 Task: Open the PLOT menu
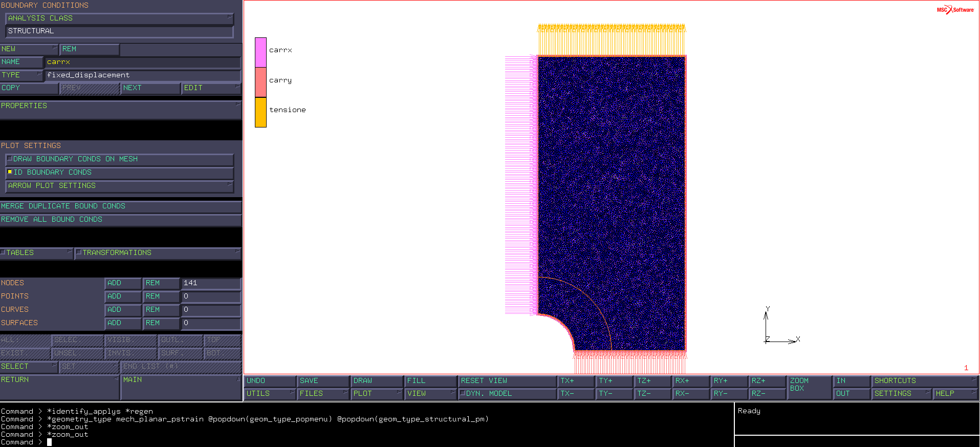point(377,394)
